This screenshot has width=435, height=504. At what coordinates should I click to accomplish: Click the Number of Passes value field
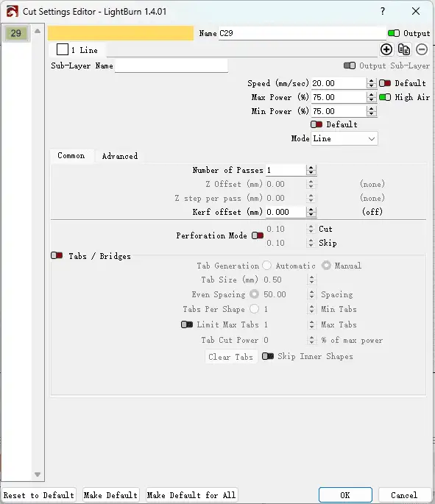pos(286,170)
